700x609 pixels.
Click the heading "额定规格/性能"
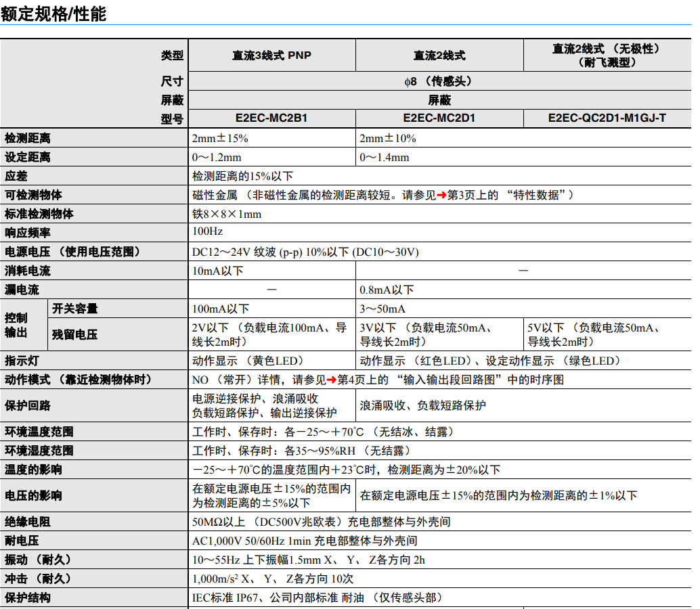(x=53, y=14)
